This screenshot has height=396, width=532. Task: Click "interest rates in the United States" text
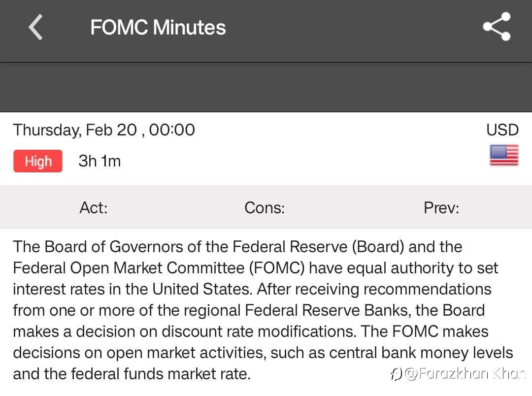pyautogui.click(x=132, y=289)
